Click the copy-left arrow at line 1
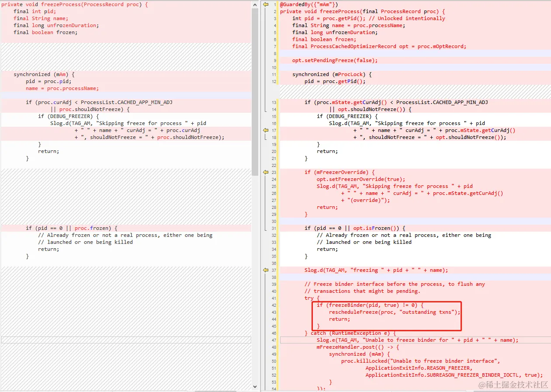The width and height of the screenshot is (551, 392). pyautogui.click(x=266, y=4)
